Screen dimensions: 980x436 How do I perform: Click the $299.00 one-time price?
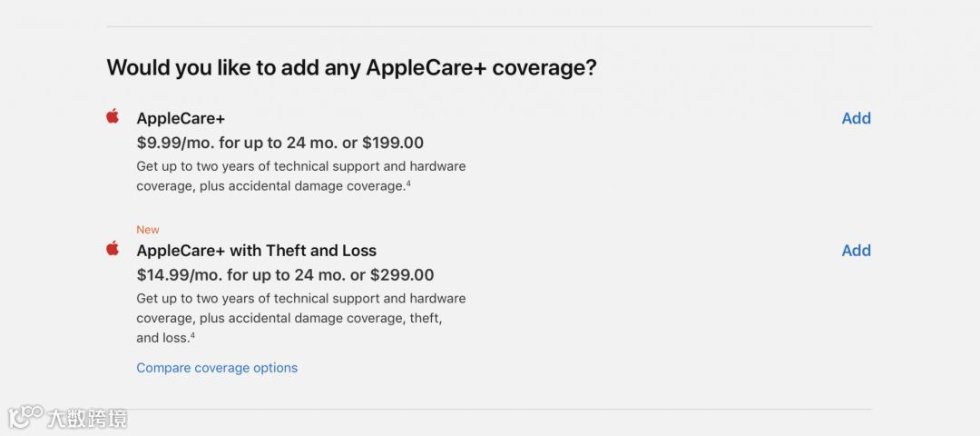click(x=402, y=275)
